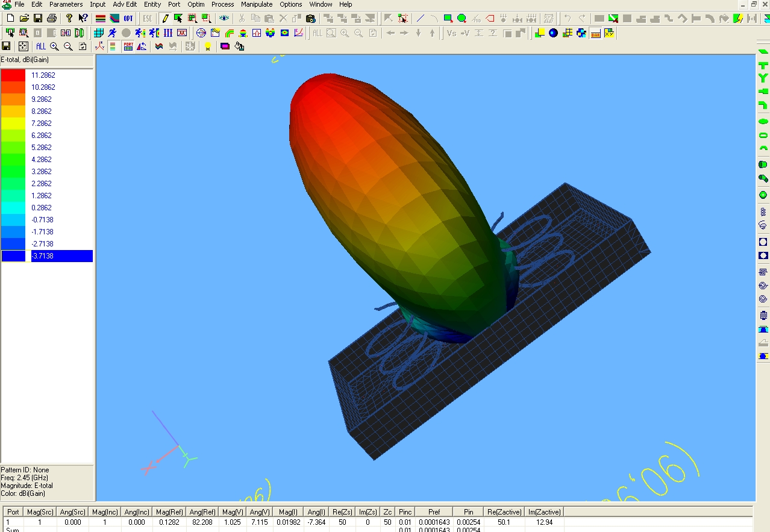This screenshot has width=770, height=532.
Task: Click the OPT optimization toolbar icon
Action: (x=128, y=19)
